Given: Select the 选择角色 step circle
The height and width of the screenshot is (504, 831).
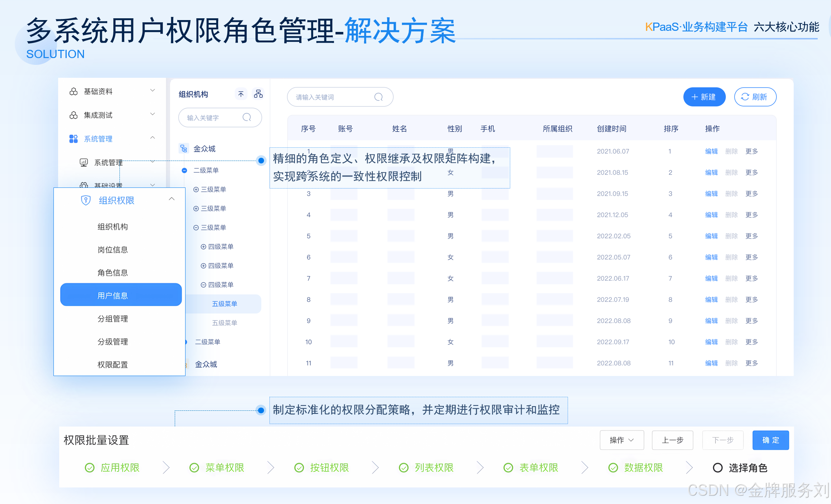Looking at the screenshot, I should (x=718, y=468).
